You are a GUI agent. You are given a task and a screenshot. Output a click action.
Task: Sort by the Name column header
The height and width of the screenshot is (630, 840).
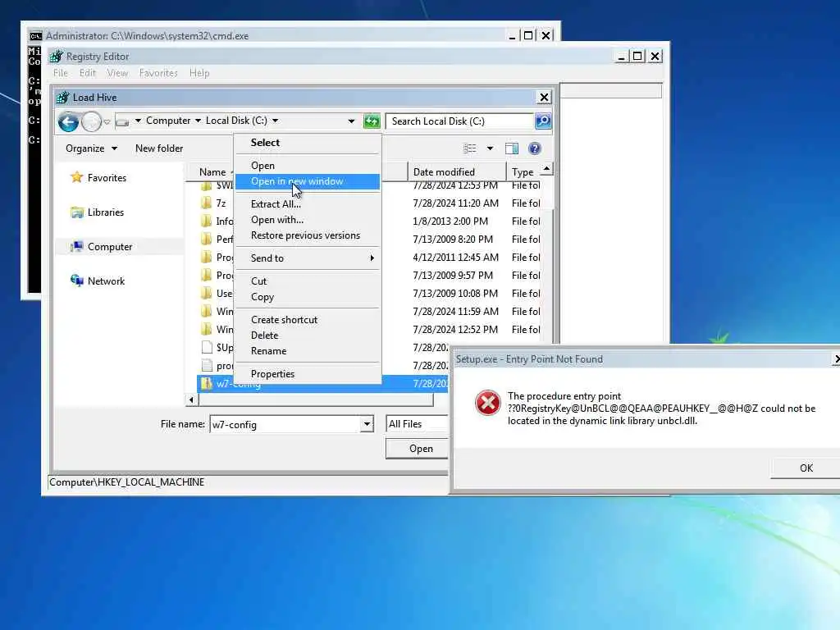point(212,172)
